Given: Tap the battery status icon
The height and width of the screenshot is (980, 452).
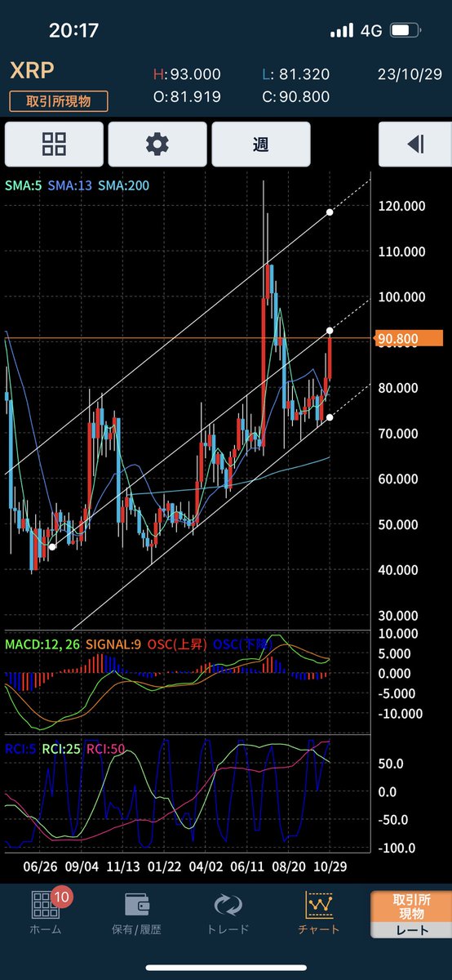Looking at the screenshot, I should pyautogui.click(x=405, y=31).
